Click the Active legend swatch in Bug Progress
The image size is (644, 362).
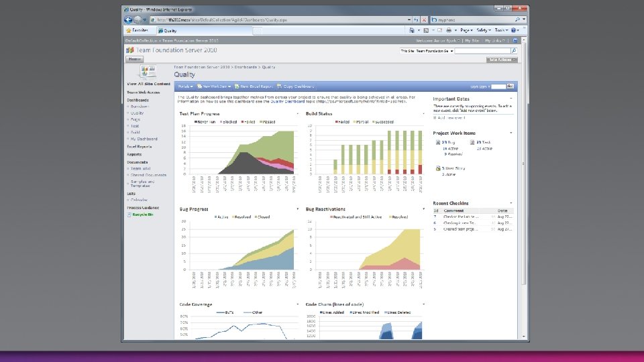click(215, 217)
